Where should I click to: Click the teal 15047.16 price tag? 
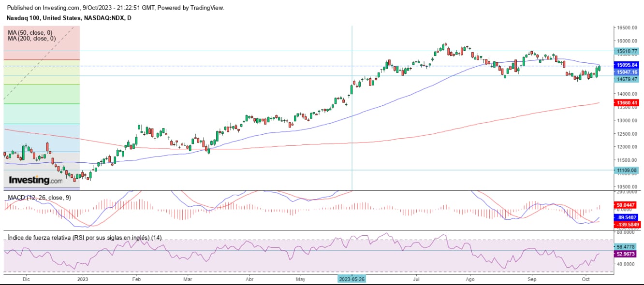[626, 72]
